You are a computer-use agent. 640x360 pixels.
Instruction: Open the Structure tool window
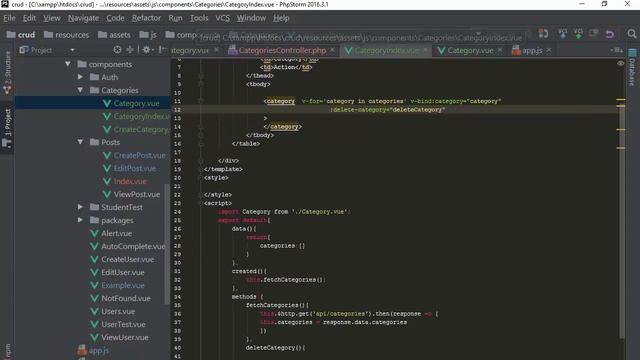pos(7,73)
